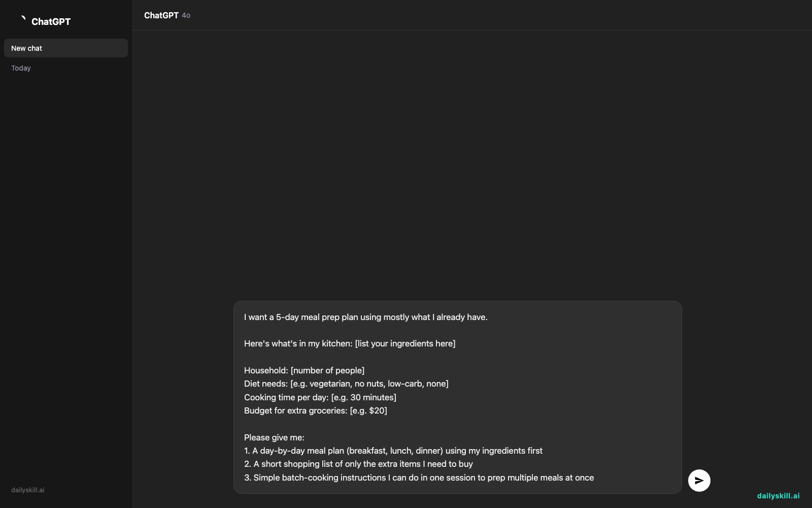Image resolution: width=812 pixels, height=508 pixels.
Task: Click the [e.g. $20] budget placeholder
Action: [x=368, y=410]
